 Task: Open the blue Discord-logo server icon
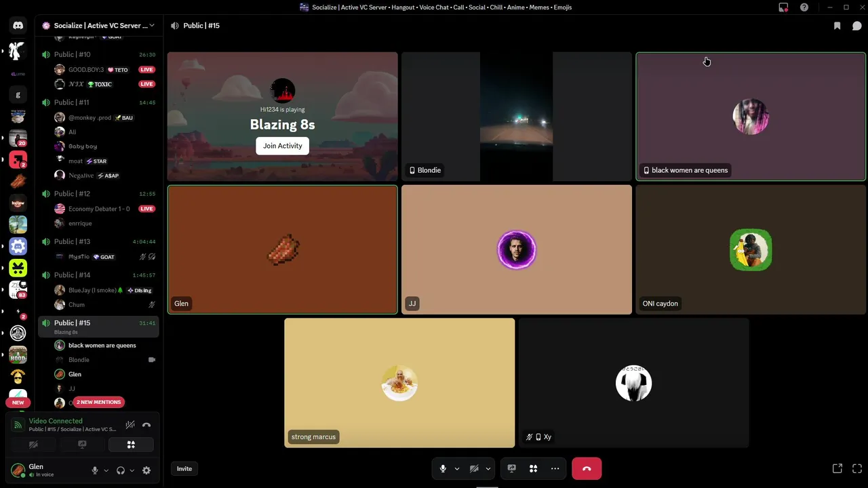click(x=18, y=246)
